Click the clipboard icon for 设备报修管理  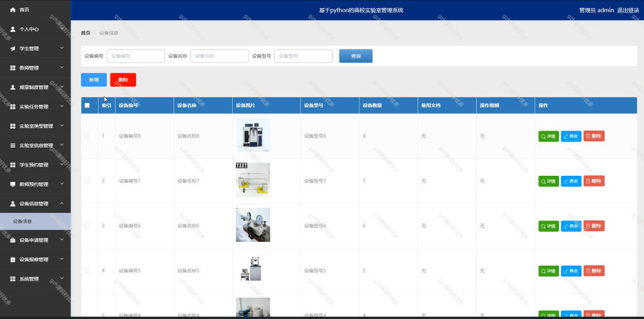click(13, 259)
